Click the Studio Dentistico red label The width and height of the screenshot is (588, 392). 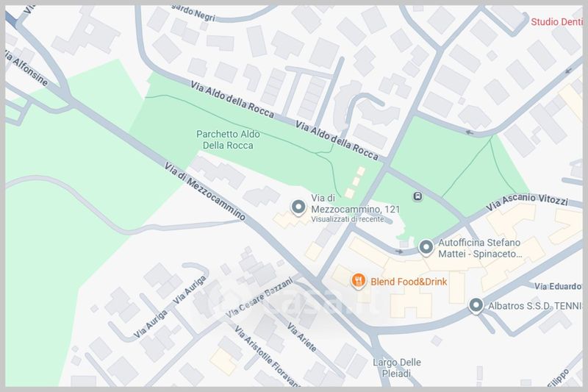tap(556, 22)
